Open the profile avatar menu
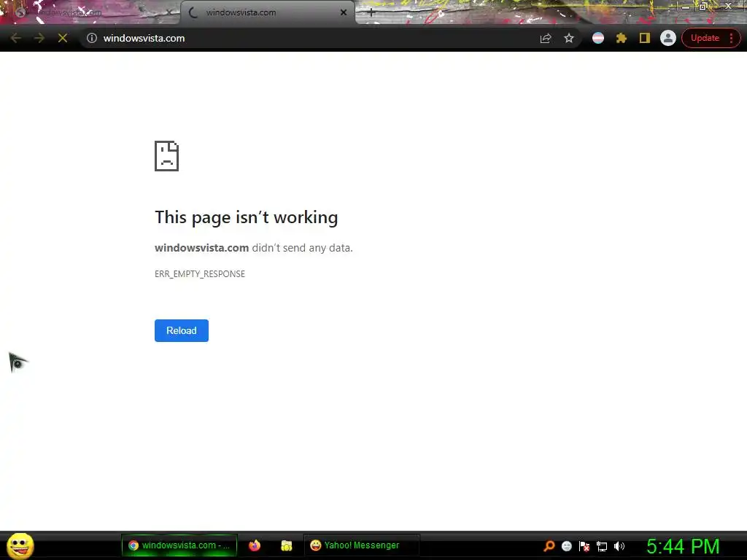Image resolution: width=747 pixels, height=560 pixels. tap(668, 38)
